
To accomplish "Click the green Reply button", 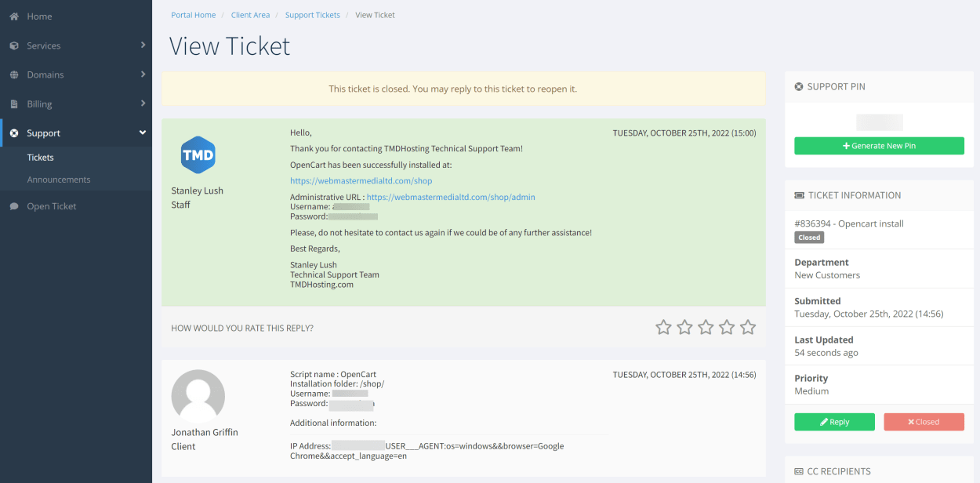I will point(834,422).
